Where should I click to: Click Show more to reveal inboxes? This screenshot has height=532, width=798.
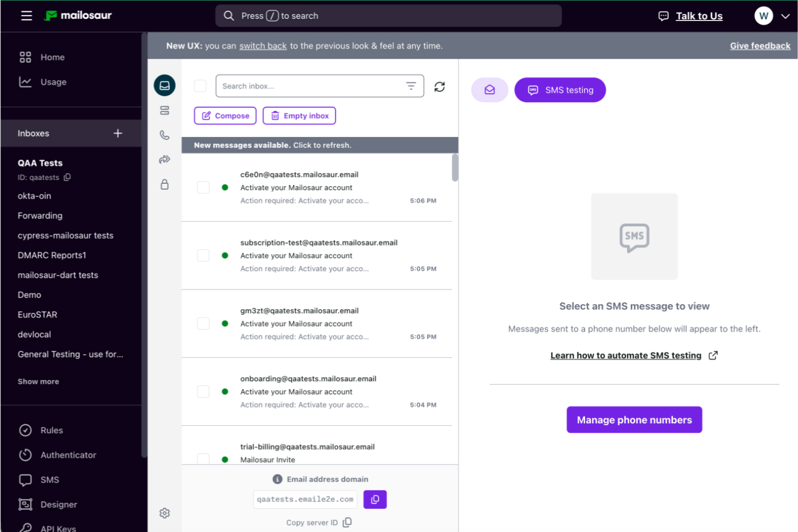(x=38, y=381)
